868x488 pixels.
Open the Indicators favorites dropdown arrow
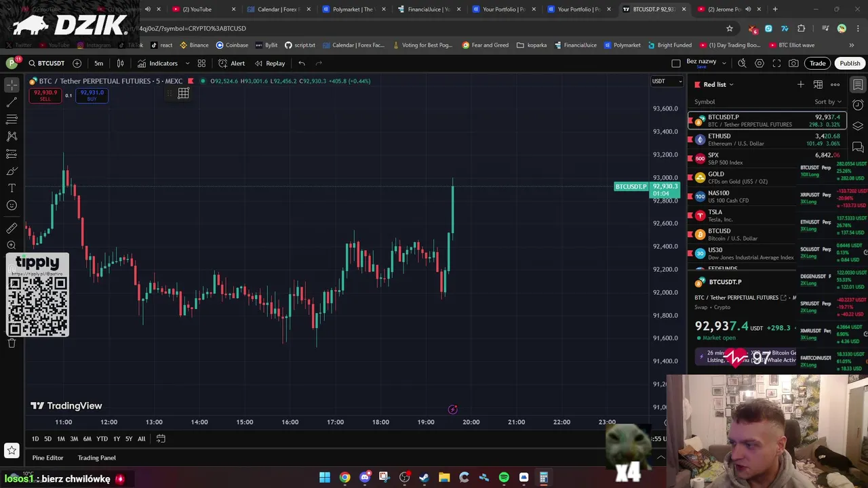(x=187, y=63)
